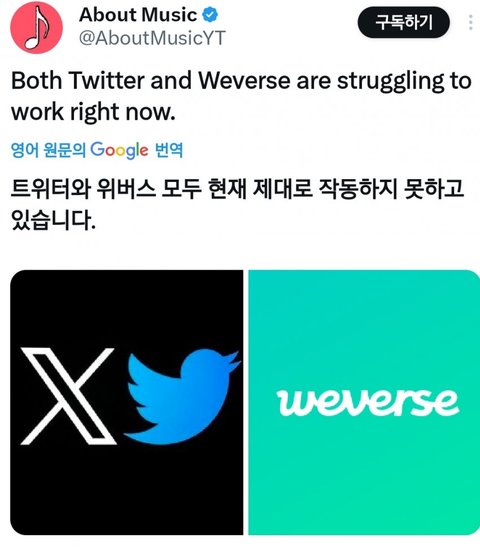Viewport: 480px width, 551px height.
Task: Select the Korean translated tweet text
Action: point(238,204)
